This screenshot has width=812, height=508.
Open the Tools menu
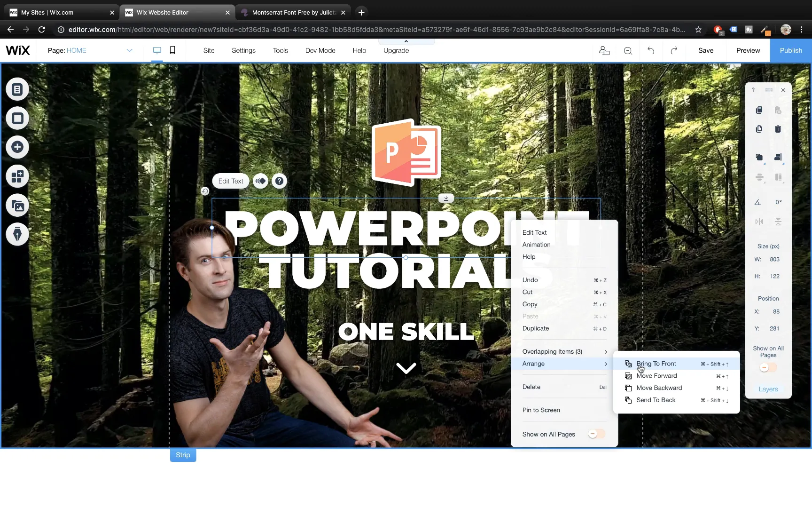click(x=280, y=50)
